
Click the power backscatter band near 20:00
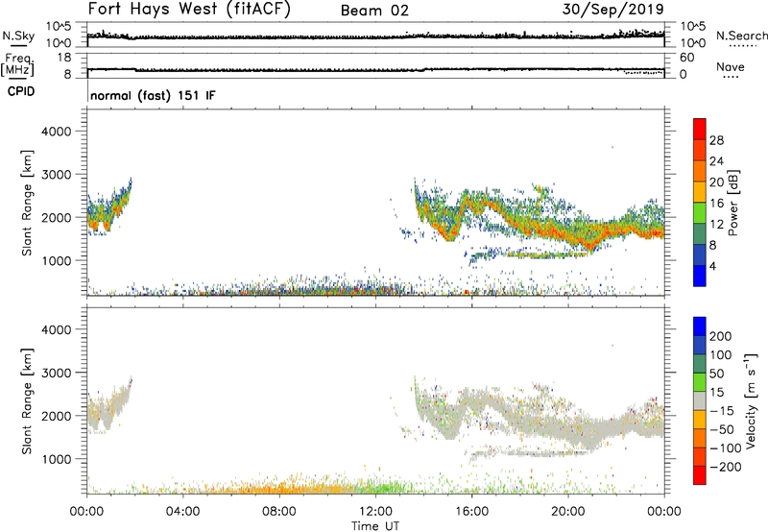tap(568, 232)
